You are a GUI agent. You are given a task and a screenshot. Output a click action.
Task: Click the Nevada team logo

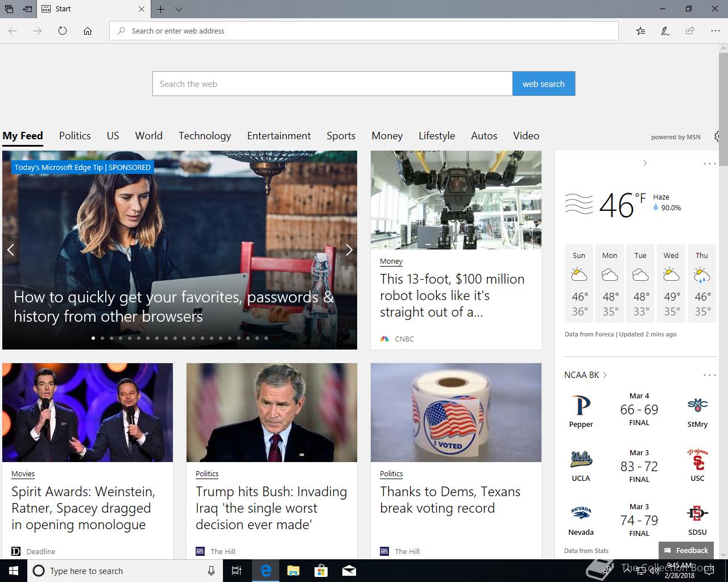click(x=581, y=513)
